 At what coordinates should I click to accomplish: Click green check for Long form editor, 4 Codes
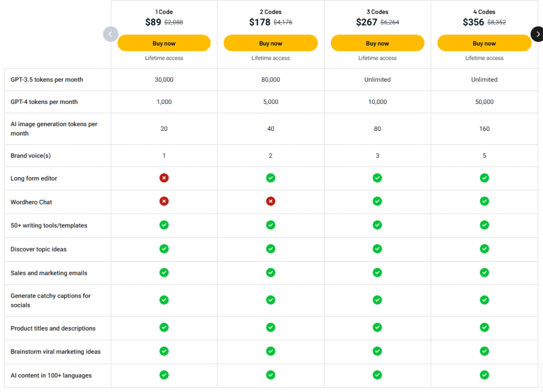[484, 178]
